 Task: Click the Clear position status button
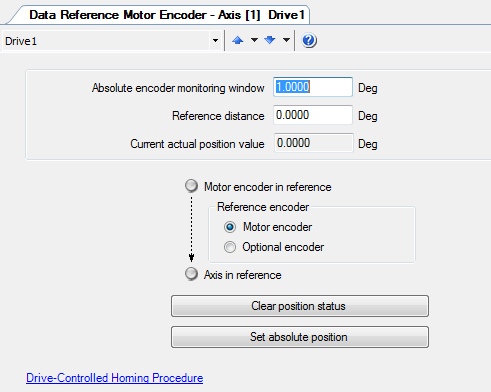pyautogui.click(x=300, y=306)
